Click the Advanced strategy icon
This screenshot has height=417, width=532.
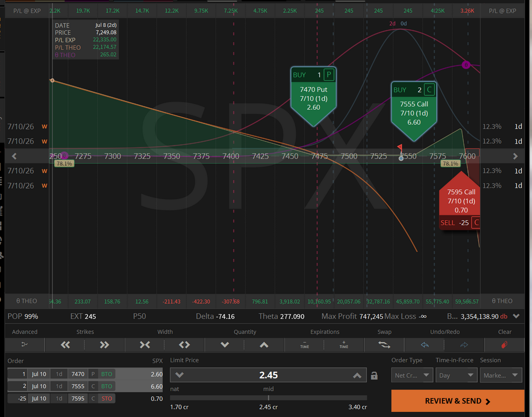click(24, 345)
